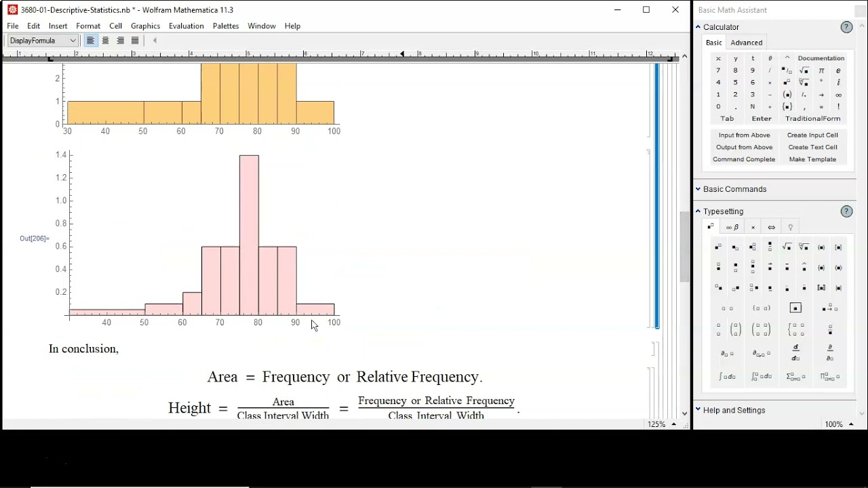Click Input from Above
The height and width of the screenshot is (488, 868).
[744, 136]
